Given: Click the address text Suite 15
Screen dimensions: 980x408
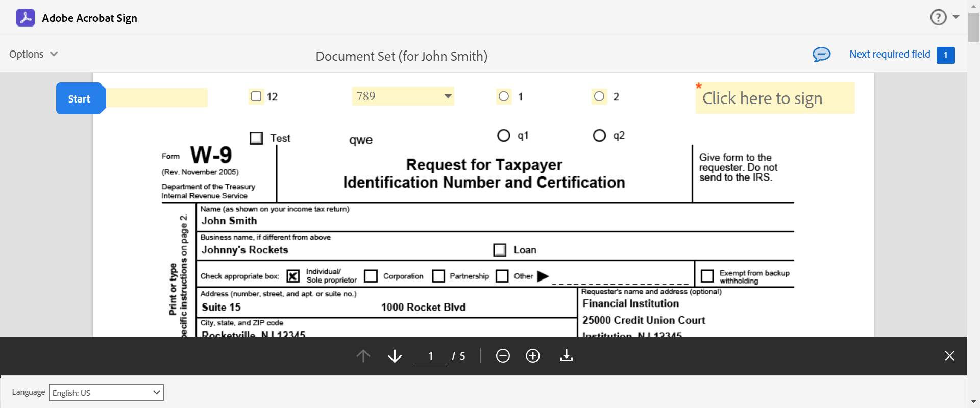Looking at the screenshot, I should point(221,307).
